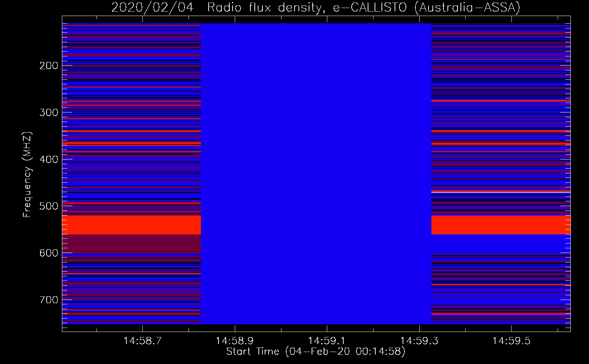The width and height of the screenshot is (589, 364).
Task: Click the bright red band in the left spectrogram block
Action: (x=132, y=225)
